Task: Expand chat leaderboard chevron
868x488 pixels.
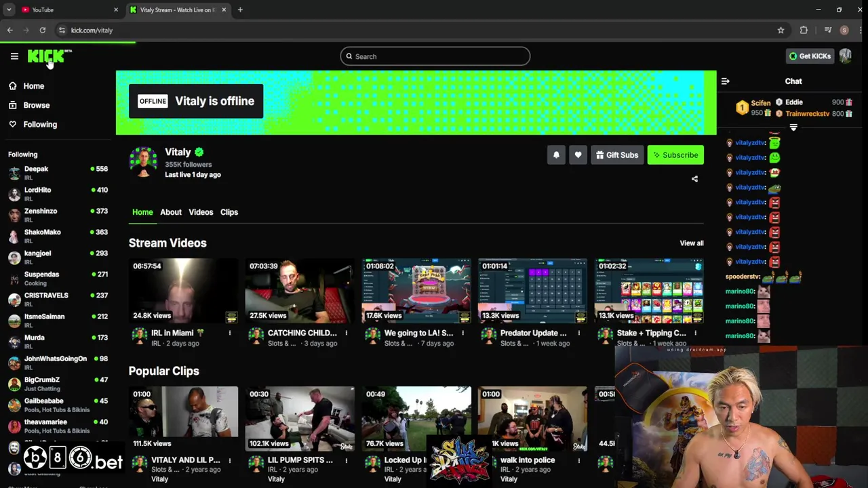Action: [793, 127]
